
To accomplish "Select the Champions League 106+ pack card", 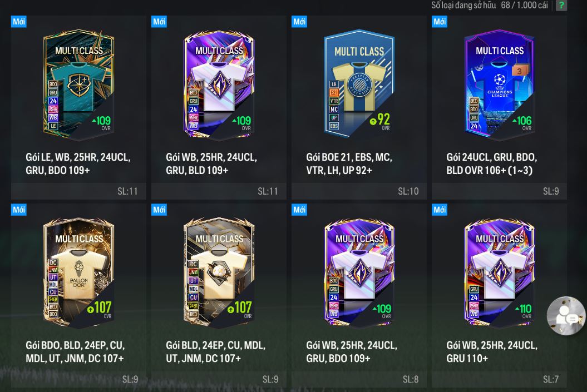I will point(500,85).
